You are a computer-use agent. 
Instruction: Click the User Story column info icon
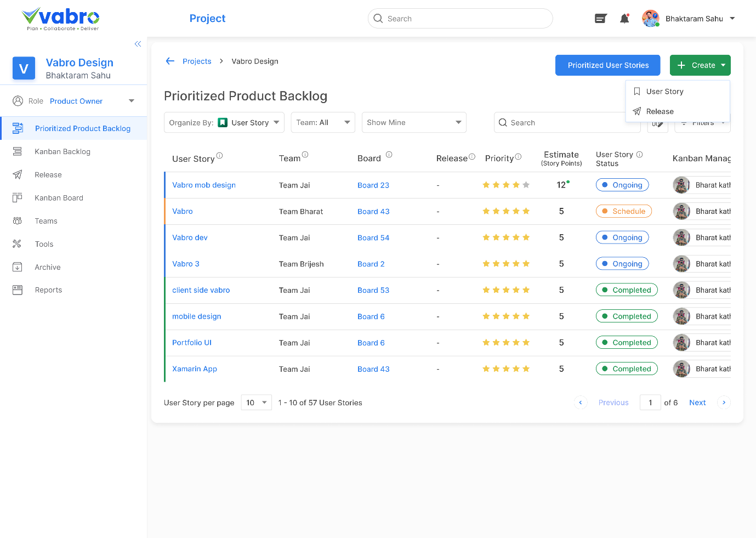coord(219,156)
